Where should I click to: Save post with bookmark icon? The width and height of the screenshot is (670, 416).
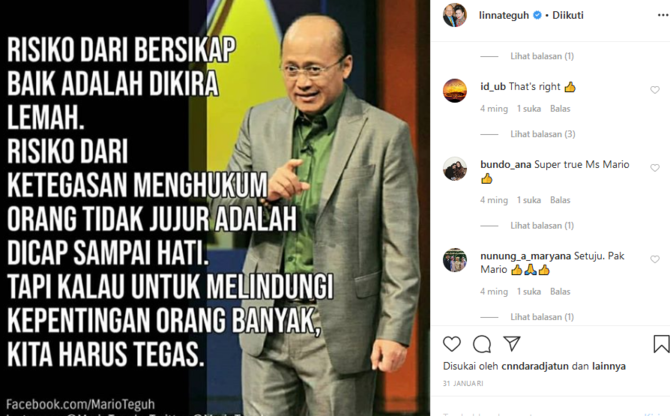tap(661, 344)
